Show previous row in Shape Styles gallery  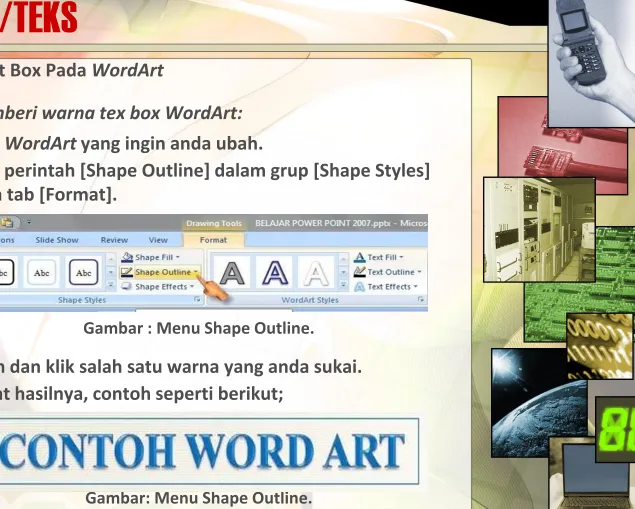[111, 258]
